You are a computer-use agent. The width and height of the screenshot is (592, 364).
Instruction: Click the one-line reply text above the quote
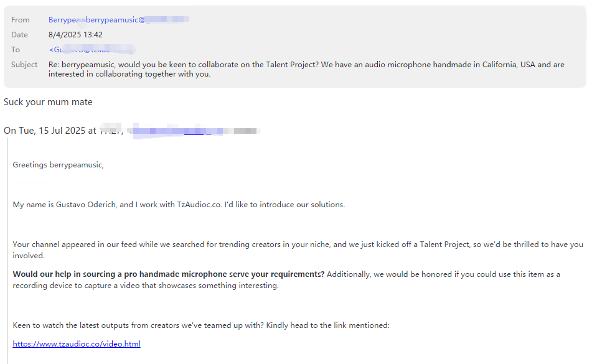pos(48,102)
